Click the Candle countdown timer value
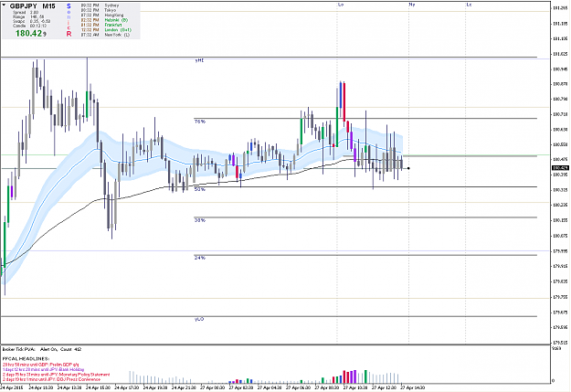Screen dimensions: 571x392 38,26
